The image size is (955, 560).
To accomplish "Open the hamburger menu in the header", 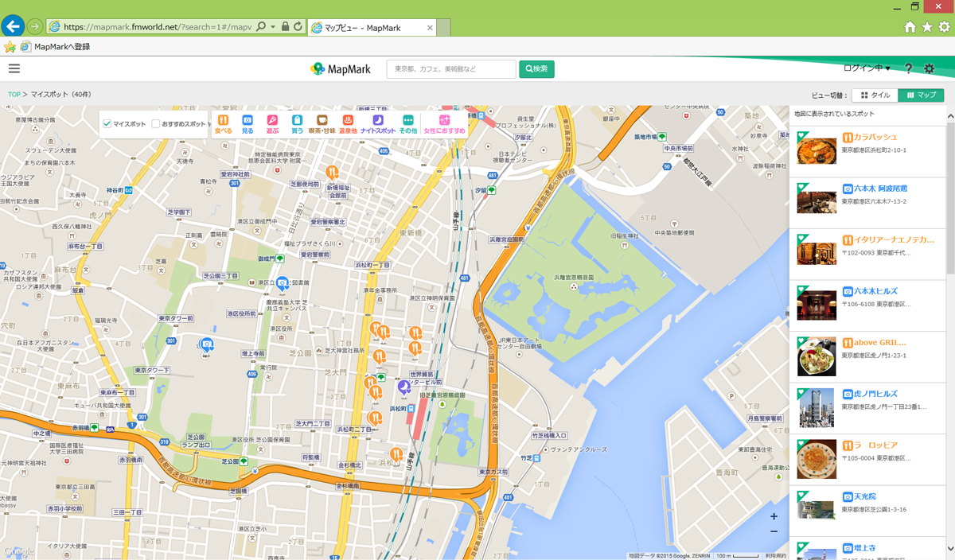I will [14, 68].
